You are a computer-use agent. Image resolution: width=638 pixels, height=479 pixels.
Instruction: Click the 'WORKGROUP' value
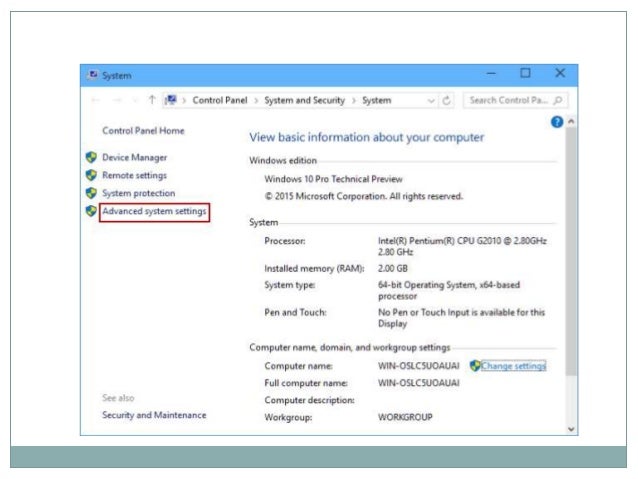pyautogui.click(x=405, y=417)
